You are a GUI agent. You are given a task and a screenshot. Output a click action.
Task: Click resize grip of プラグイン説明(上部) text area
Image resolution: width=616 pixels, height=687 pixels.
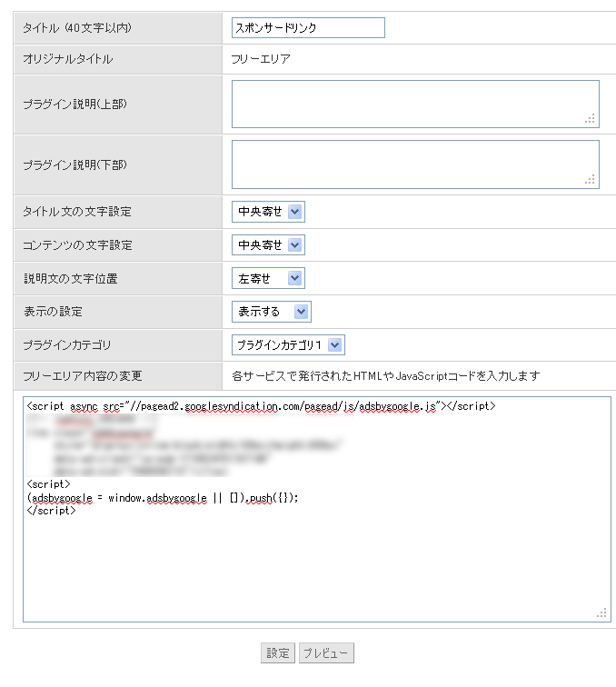point(591,119)
